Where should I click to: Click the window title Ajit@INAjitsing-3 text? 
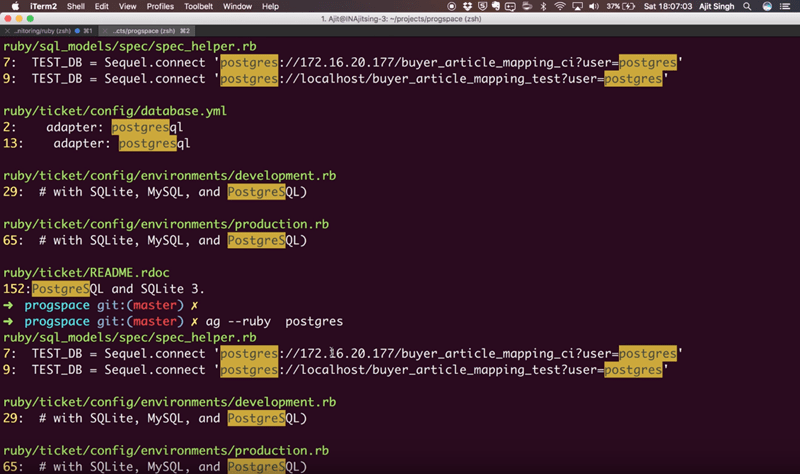(401, 19)
